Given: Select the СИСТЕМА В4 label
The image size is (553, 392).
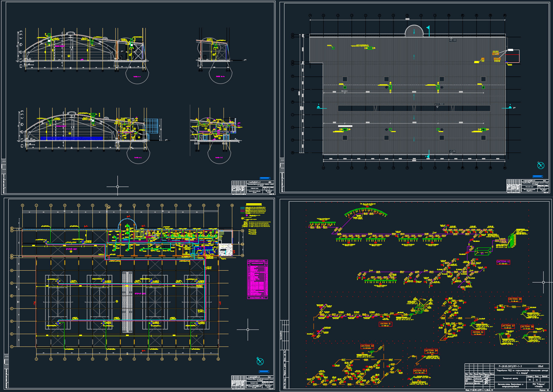Looking at the screenshot, I should (x=431, y=350).
